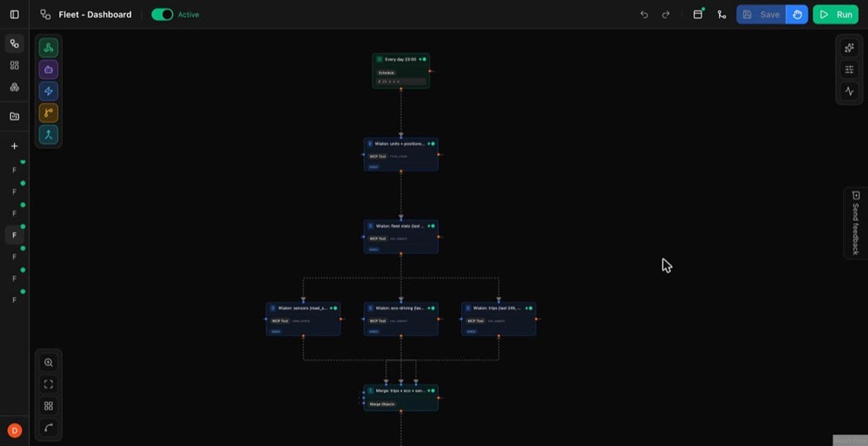The width and height of the screenshot is (868, 446).
Task: Open the D user avatar menu
Action: tap(14, 430)
